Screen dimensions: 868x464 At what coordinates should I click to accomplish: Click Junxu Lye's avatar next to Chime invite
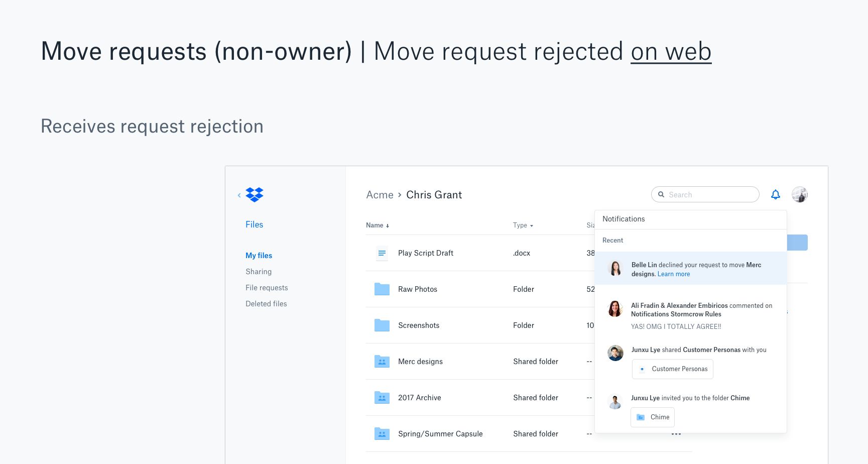coord(615,402)
